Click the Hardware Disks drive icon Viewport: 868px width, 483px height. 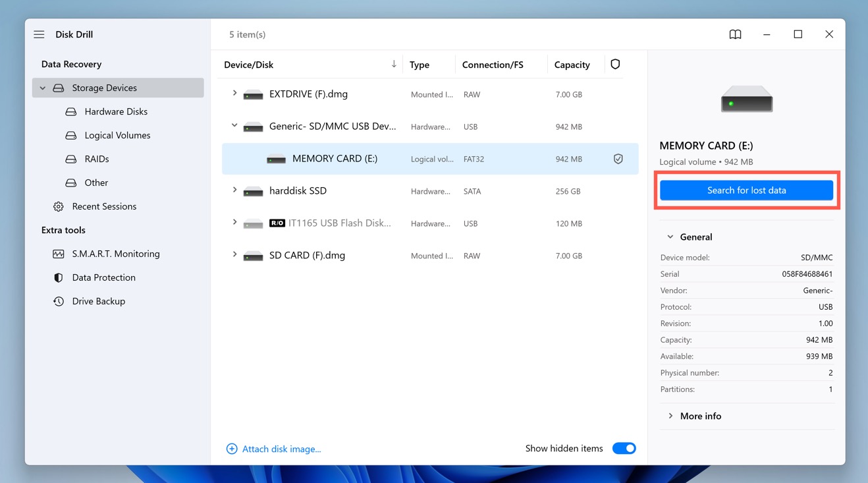(x=71, y=112)
